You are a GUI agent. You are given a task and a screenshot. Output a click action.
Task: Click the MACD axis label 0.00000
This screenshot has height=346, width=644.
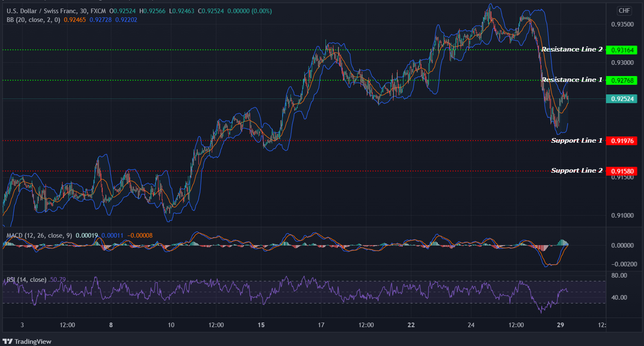pyautogui.click(x=622, y=246)
